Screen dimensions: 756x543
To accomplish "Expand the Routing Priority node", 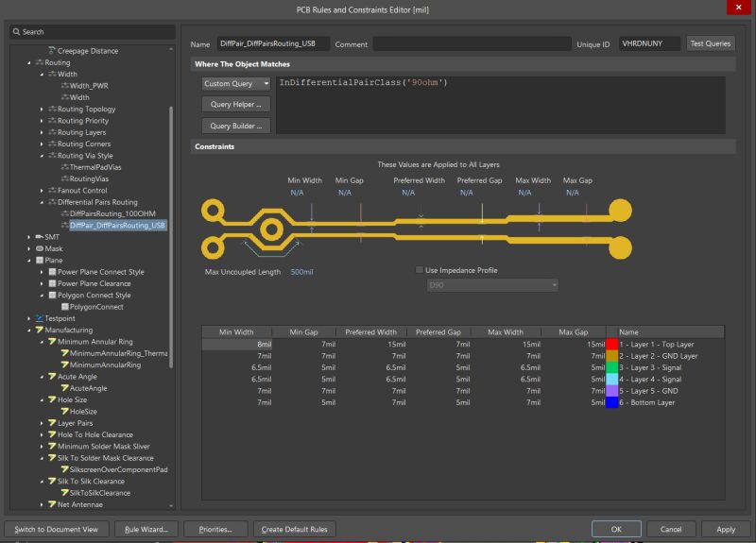I will tap(42, 121).
